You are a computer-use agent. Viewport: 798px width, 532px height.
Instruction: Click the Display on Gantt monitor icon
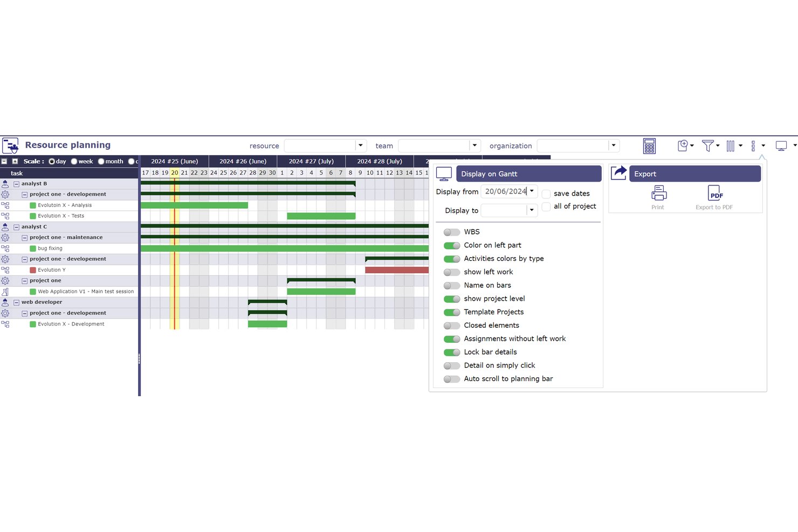444,174
